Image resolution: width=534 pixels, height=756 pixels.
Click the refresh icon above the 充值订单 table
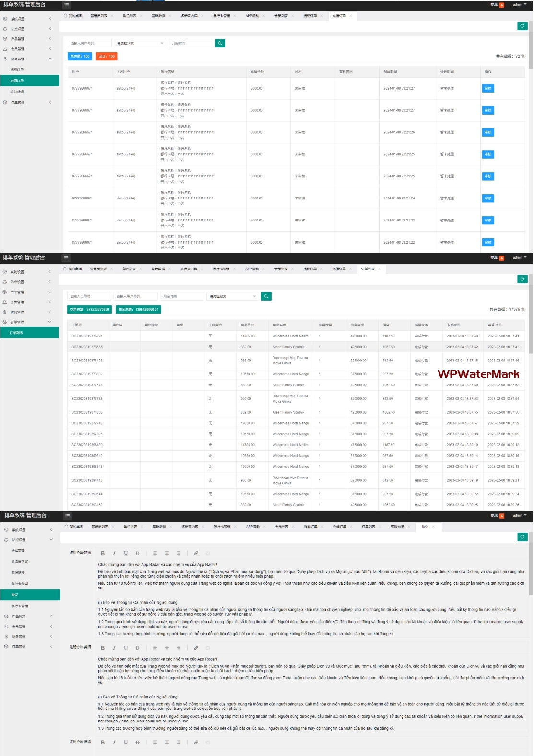[522, 26]
